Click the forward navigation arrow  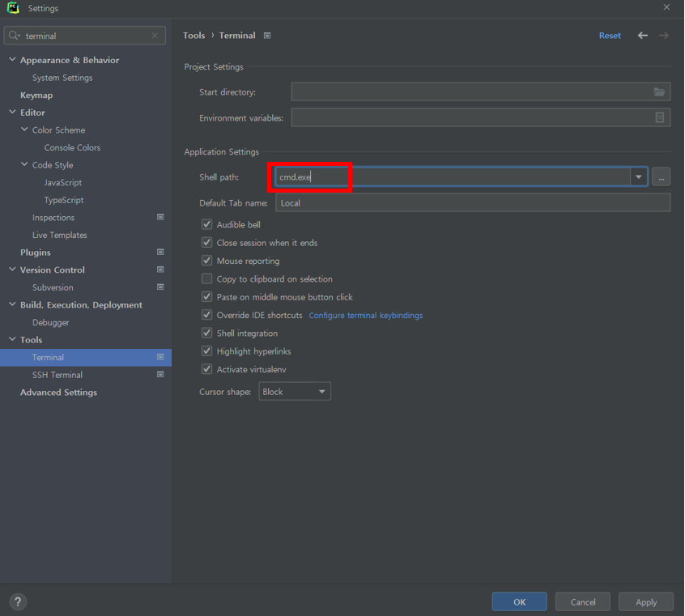[664, 36]
